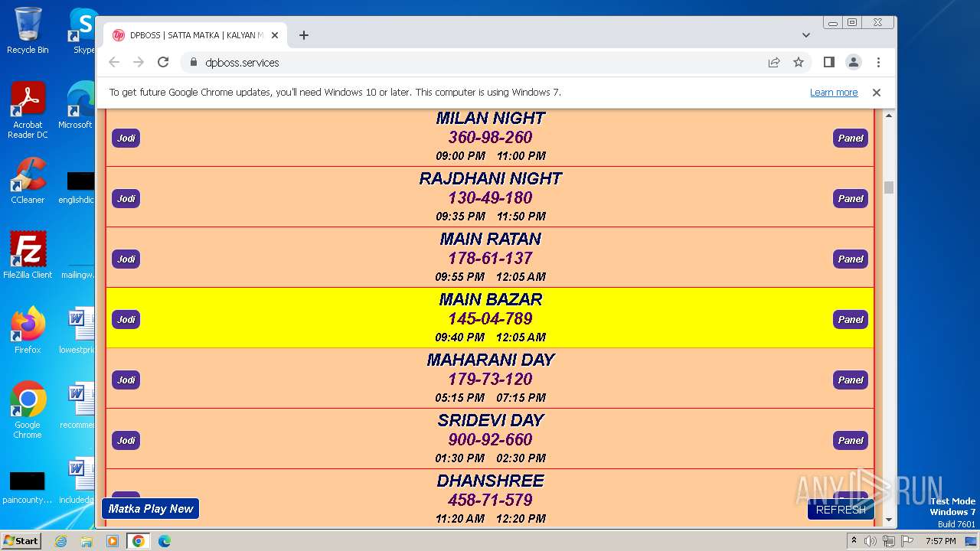Viewport: 980px width, 551px height.
Task: Click the page scrollbar thumb
Action: (889, 187)
